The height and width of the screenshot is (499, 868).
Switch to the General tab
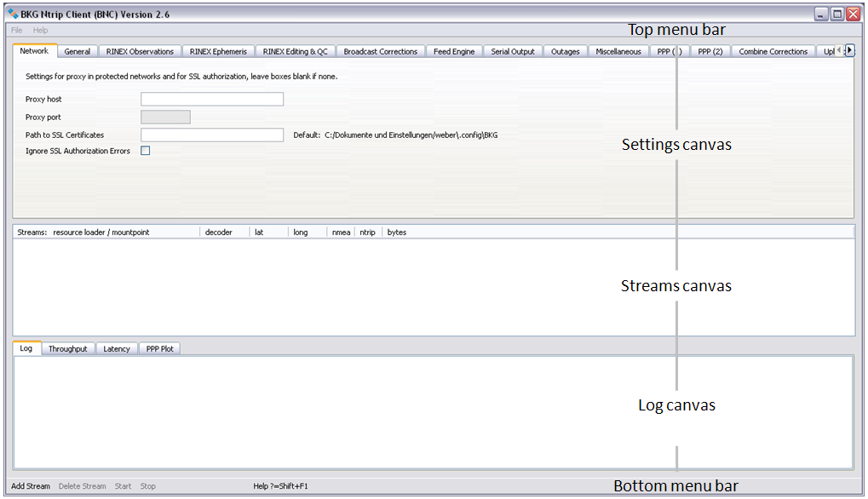click(78, 52)
